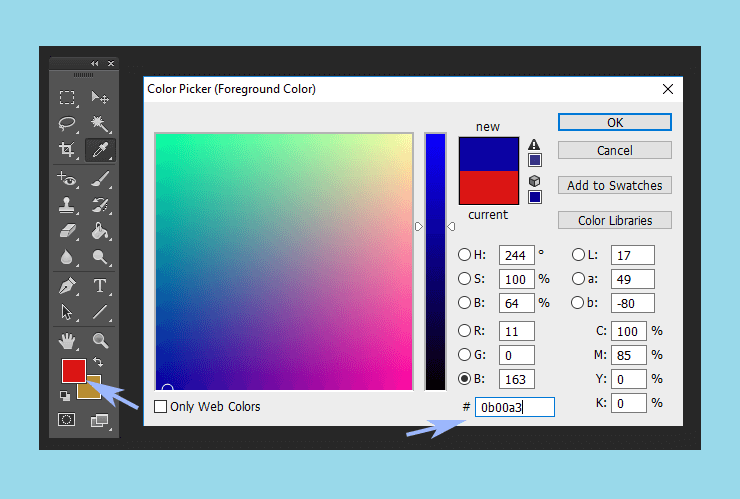The width and height of the screenshot is (740, 499).
Task: Change screen mode from toolbar
Action: (100, 420)
